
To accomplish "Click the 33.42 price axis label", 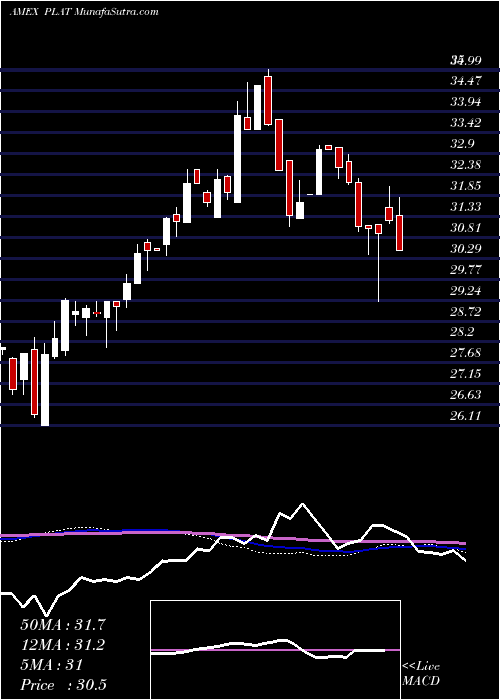I will [466, 123].
